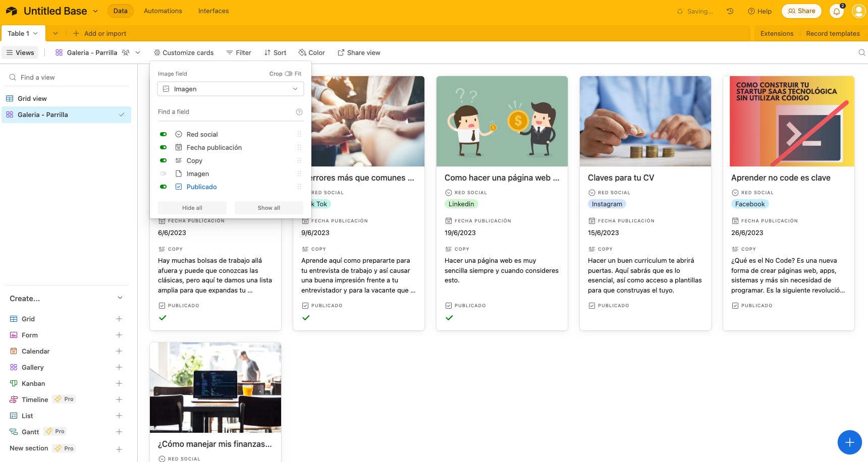Screen dimensions: 868x462
Task: Open the user account avatar
Action: pos(858,11)
